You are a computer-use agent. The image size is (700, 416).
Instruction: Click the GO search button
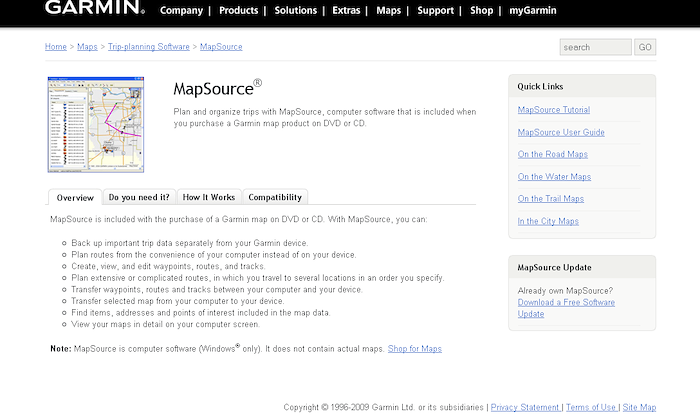tap(645, 47)
